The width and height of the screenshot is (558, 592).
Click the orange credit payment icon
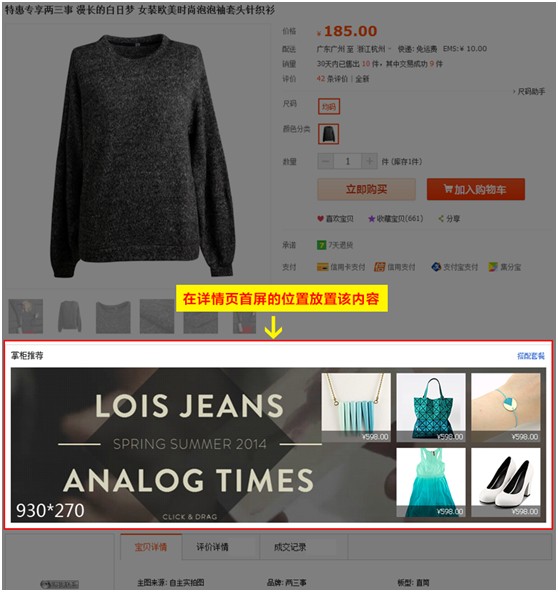[379, 267]
